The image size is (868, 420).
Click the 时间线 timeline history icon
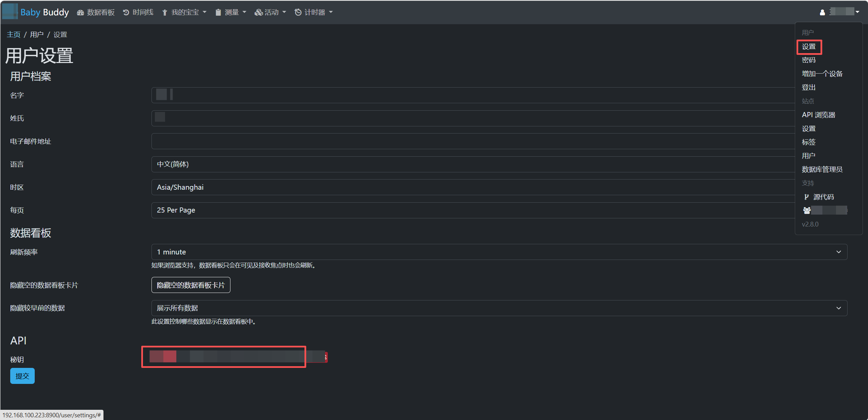tap(126, 13)
